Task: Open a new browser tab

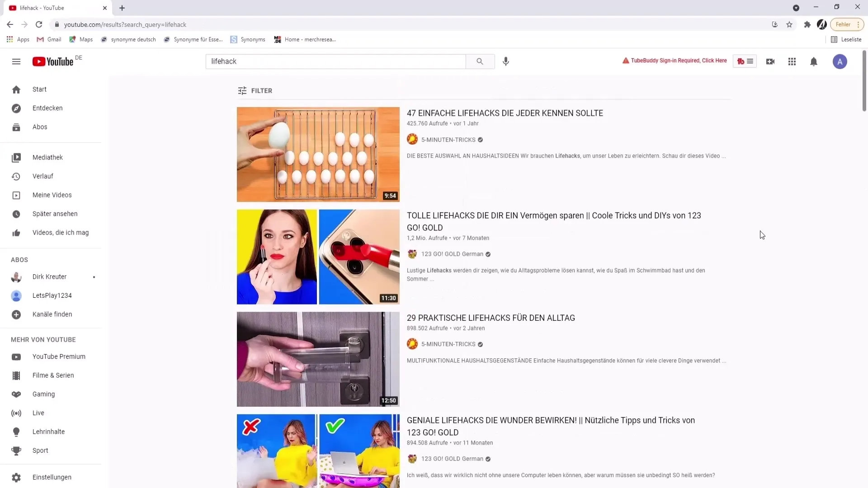Action: [122, 8]
